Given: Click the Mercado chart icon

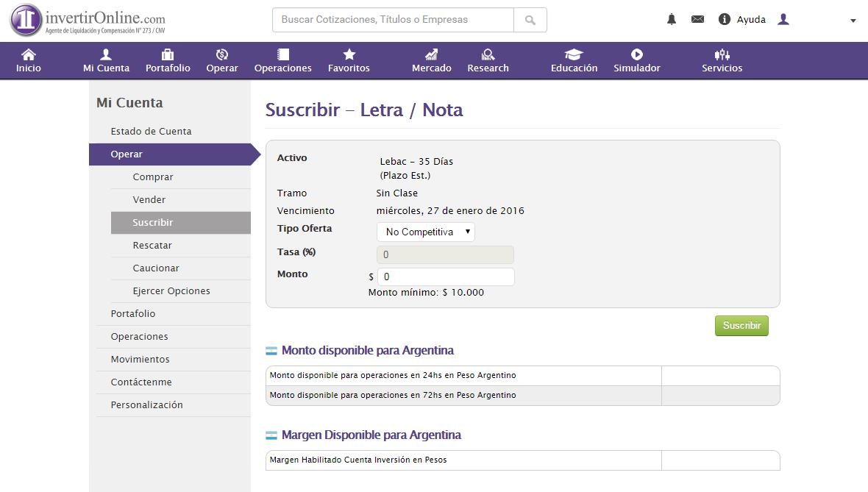Looking at the screenshot, I should point(432,54).
